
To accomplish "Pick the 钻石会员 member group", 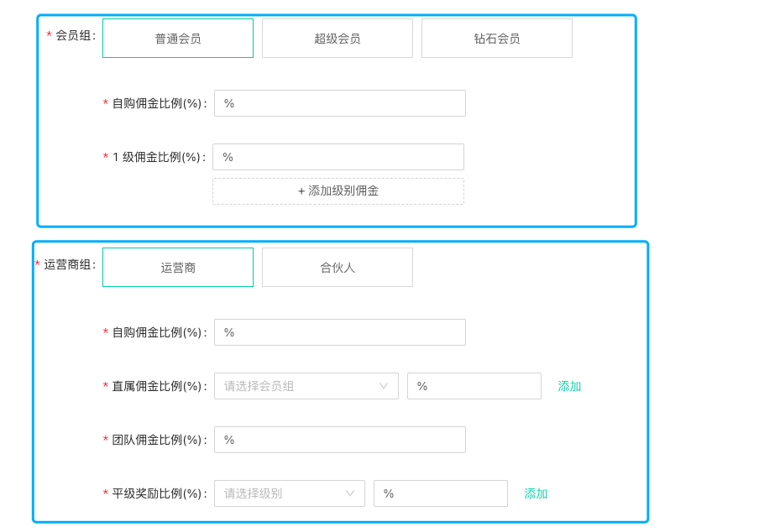I will 497,39.
